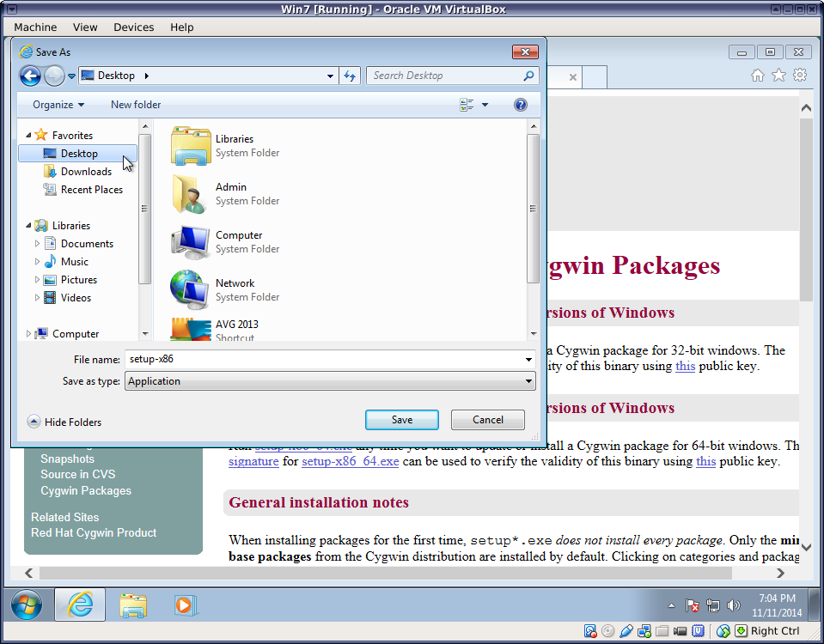Open Source in CVS sidebar link
Screen dimensions: 824x644
[78, 474]
